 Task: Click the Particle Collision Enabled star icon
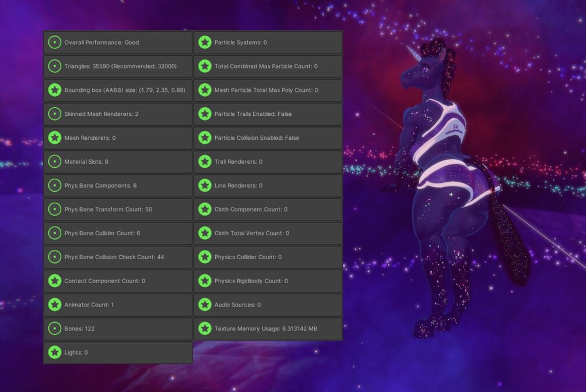pyautogui.click(x=205, y=138)
